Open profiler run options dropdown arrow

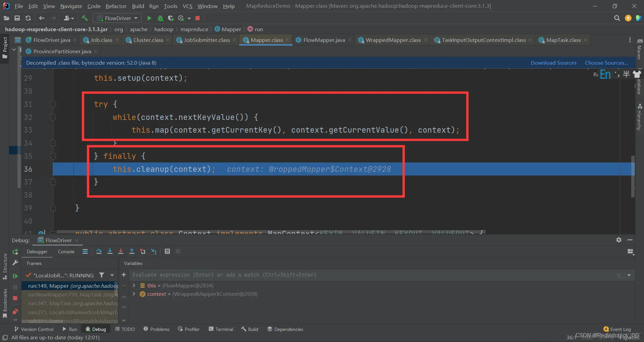[189, 18]
